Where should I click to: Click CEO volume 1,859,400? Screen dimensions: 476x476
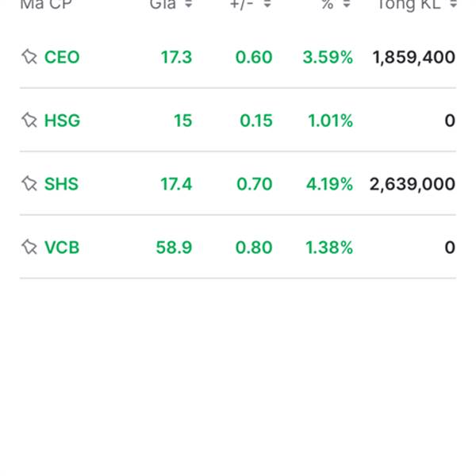(413, 57)
